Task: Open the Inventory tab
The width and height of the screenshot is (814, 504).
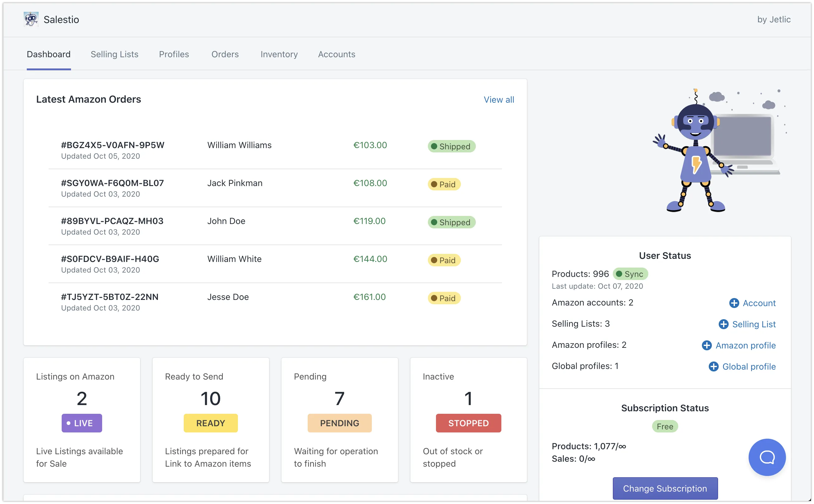Action: coord(279,54)
